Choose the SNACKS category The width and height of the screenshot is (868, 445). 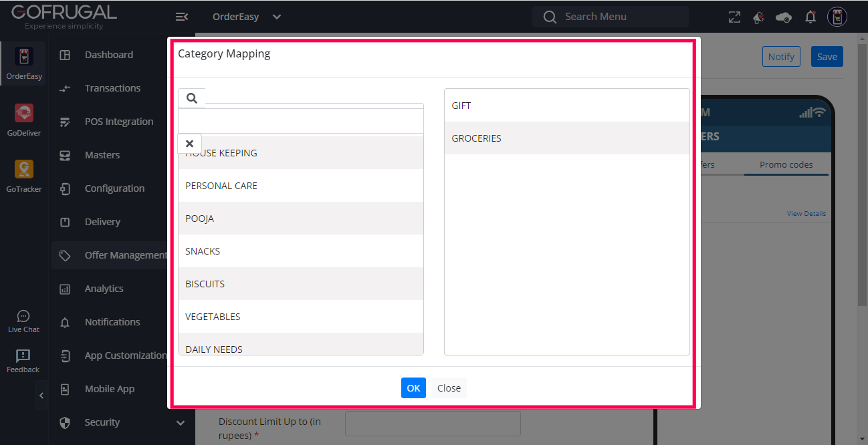coord(301,251)
